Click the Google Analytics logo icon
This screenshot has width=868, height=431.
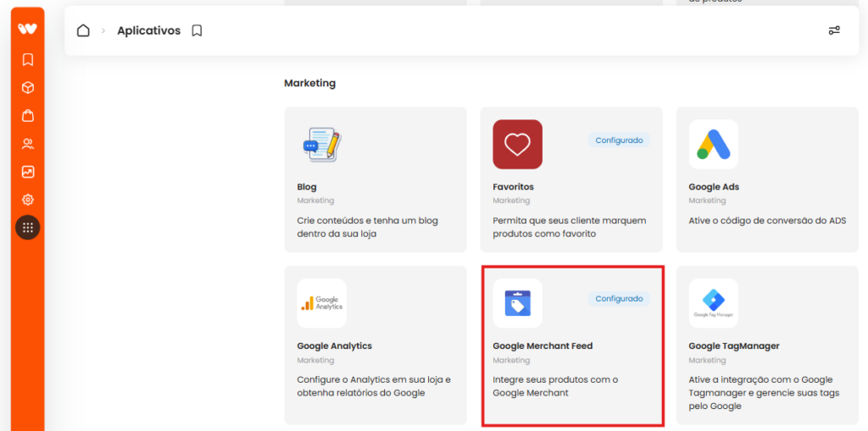321,303
